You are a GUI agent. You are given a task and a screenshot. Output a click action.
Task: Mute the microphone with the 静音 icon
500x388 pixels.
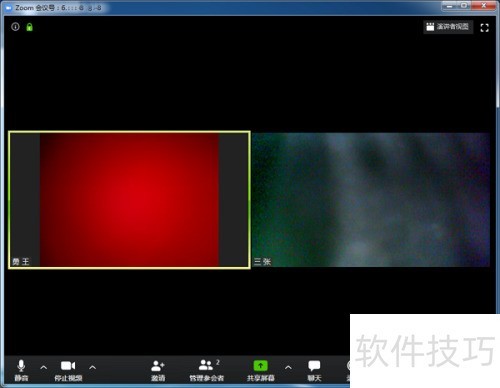click(x=21, y=370)
